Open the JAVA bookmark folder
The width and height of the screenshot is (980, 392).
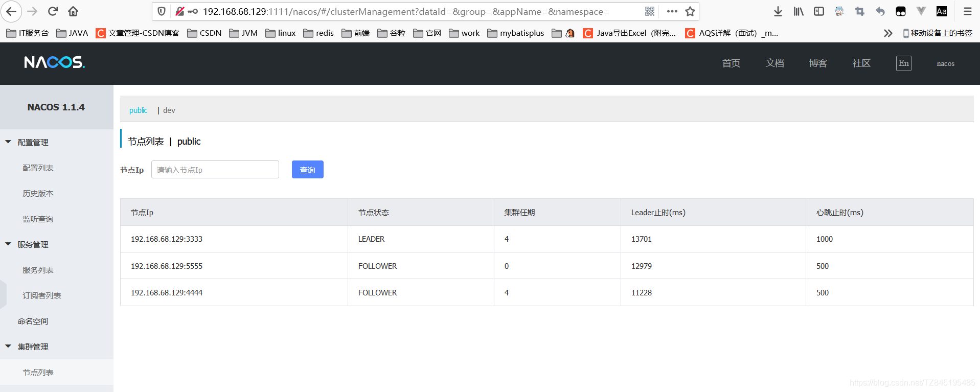72,33
